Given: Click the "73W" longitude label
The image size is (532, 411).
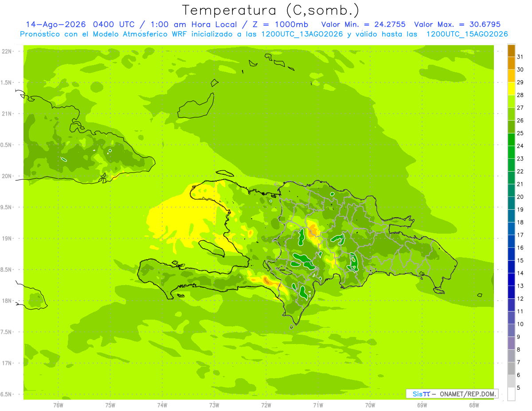Looking at the screenshot, I should [214, 405].
